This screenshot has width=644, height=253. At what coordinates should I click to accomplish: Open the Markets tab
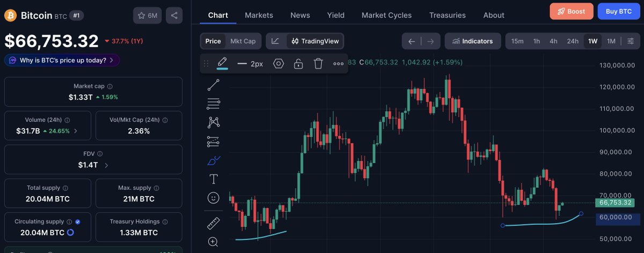pyautogui.click(x=259, y=15)
